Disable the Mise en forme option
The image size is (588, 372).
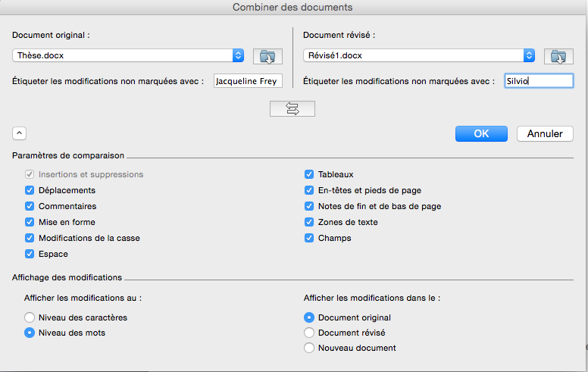point(30,222)
